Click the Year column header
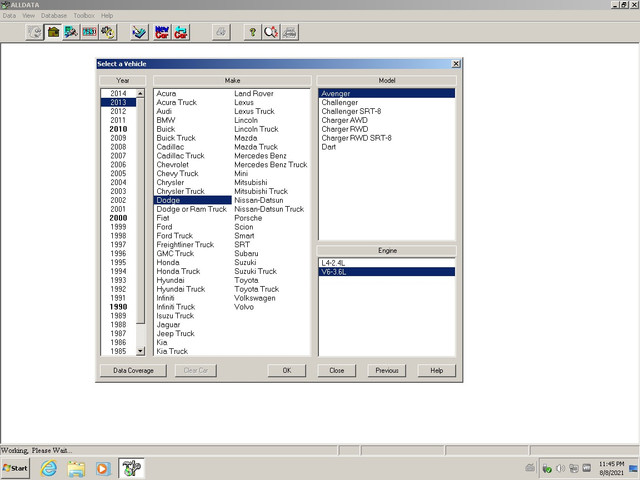Image resolution: width=640 pixels, height=480 pixels. (x=122, y=80)
